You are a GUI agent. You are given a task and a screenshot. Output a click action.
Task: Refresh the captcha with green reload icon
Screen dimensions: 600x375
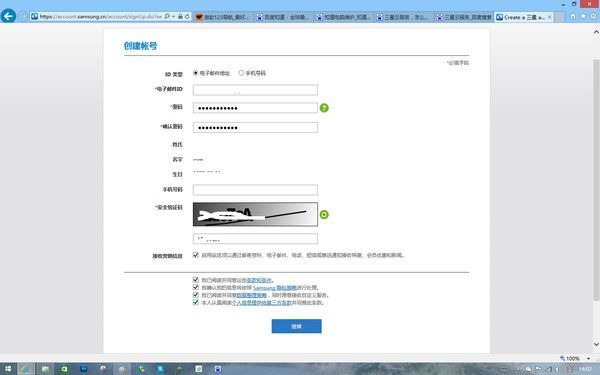(x=324, y=214)
